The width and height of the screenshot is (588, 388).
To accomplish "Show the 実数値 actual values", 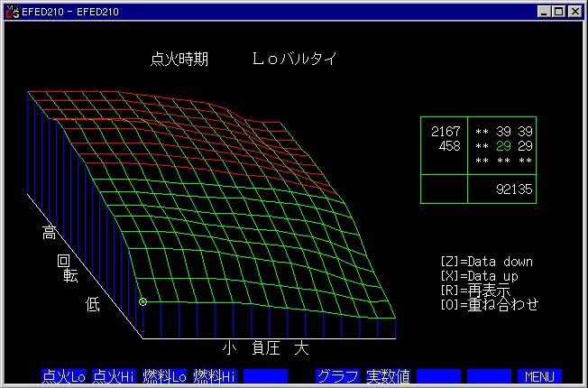I will tap(389, 376).
